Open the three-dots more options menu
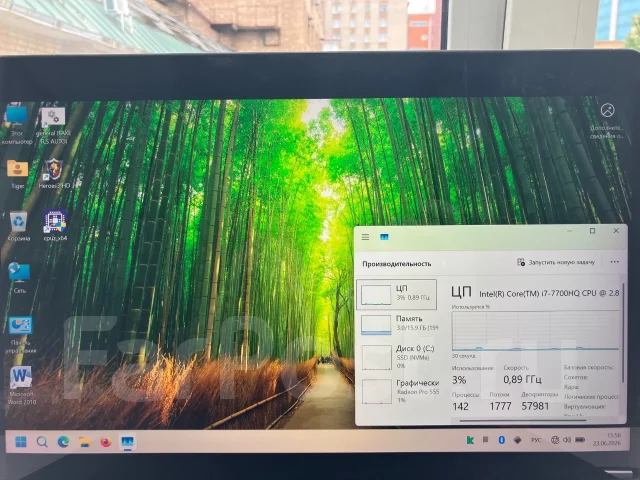The image size is (640, 480). pyautogui.click(x=614, y=262)
